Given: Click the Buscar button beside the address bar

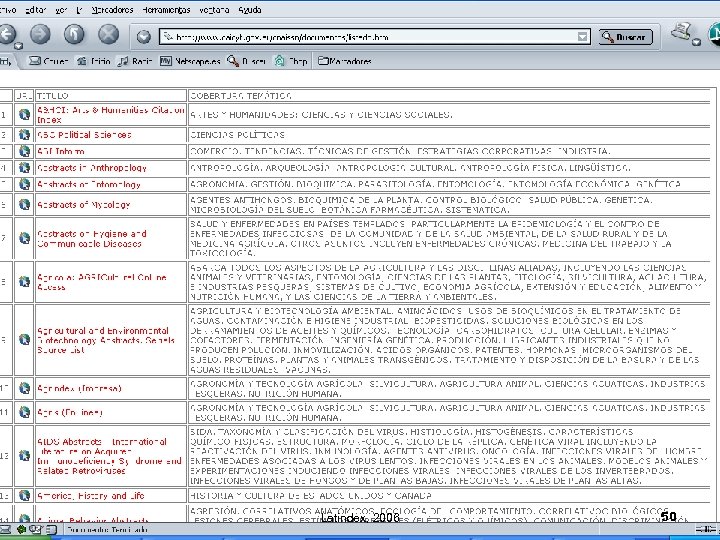Looking at the screenshot, I should point(625,37).
